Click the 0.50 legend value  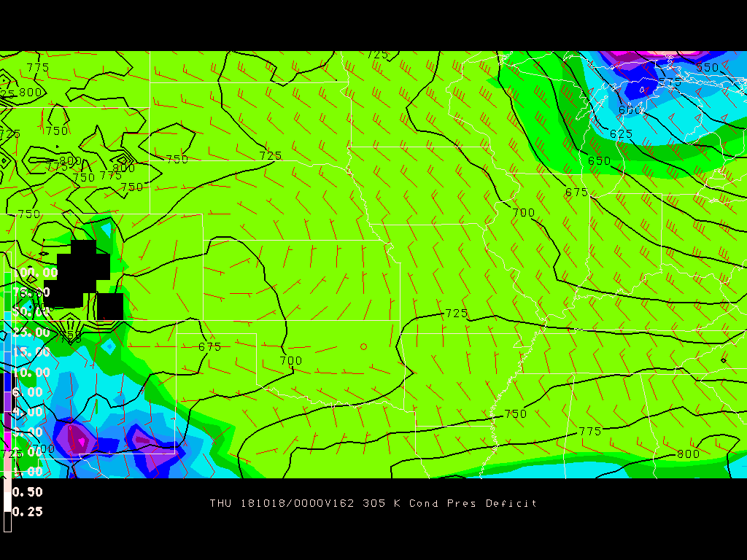click(28, 491)
